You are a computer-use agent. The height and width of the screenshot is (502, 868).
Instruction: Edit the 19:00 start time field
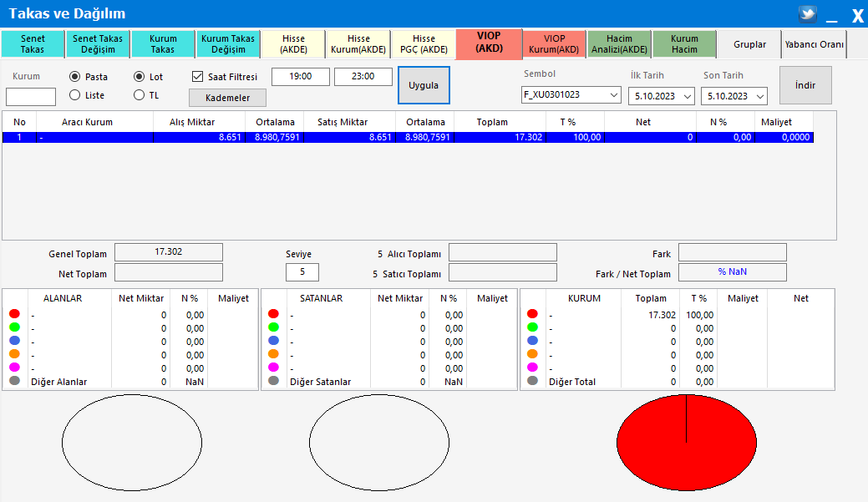tap(301, 76)
